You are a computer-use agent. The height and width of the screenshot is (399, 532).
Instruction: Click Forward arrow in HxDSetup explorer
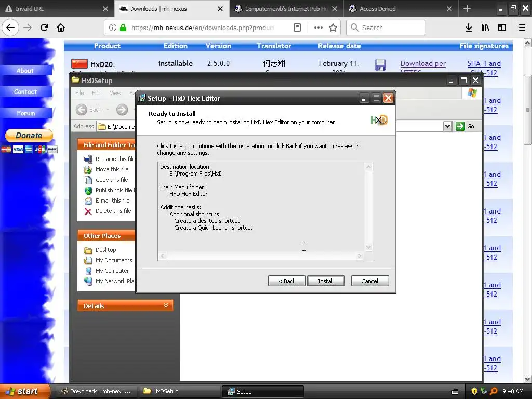point(122,109)
